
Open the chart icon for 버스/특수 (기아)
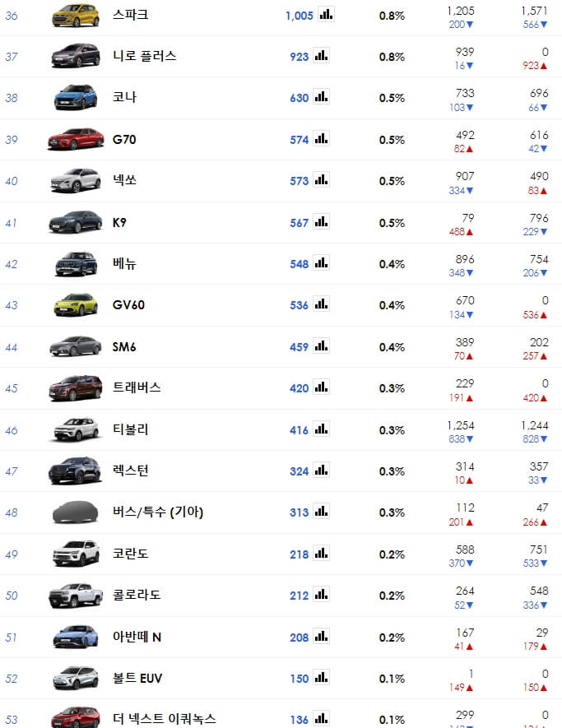tap(321, 511)
